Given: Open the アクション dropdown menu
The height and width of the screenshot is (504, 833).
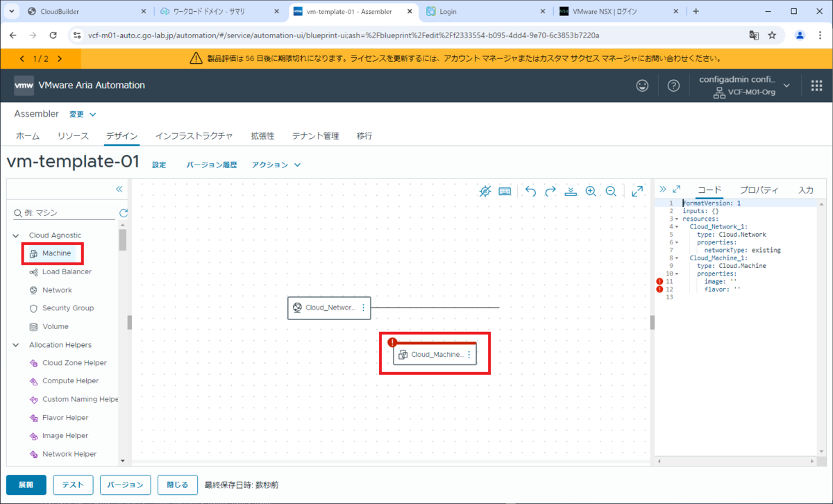Looking at the screenshot, I should tap(276, 165).
